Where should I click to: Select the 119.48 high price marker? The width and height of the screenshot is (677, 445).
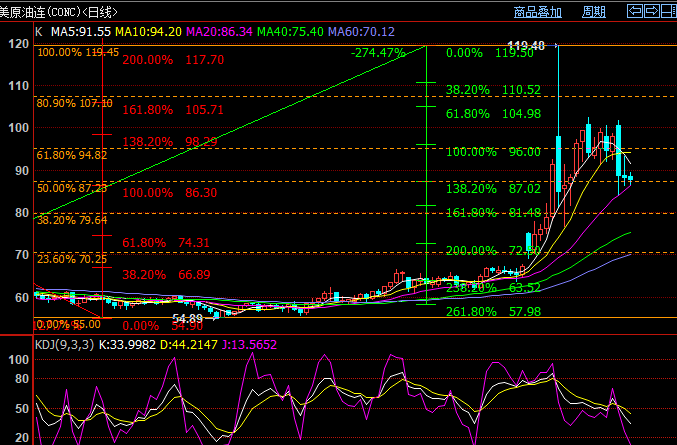[x=526, y=46]
